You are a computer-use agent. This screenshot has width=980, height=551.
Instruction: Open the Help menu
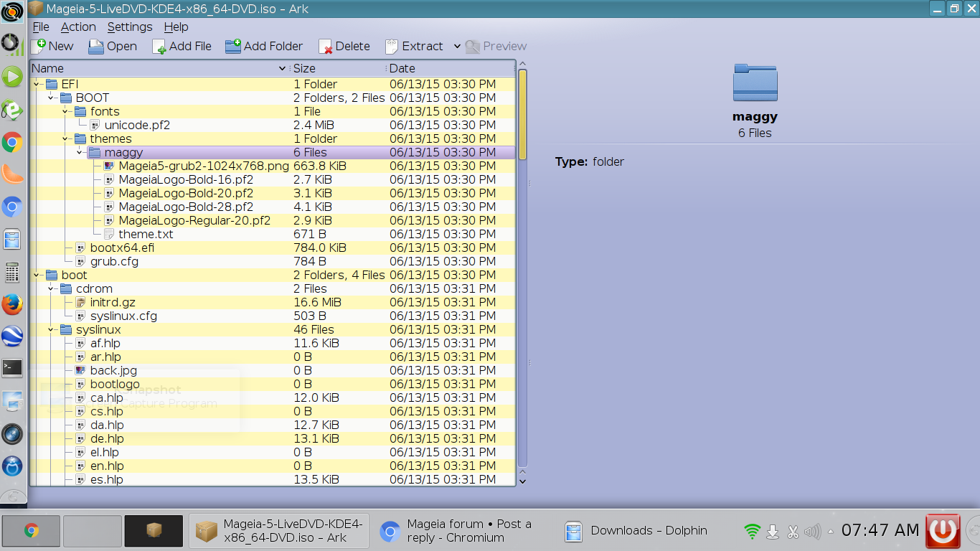[176, 27]
